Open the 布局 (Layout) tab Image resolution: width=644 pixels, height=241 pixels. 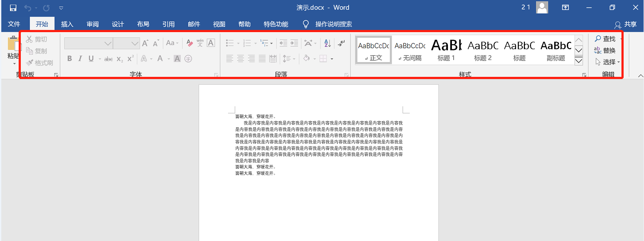tap(143, 24)
